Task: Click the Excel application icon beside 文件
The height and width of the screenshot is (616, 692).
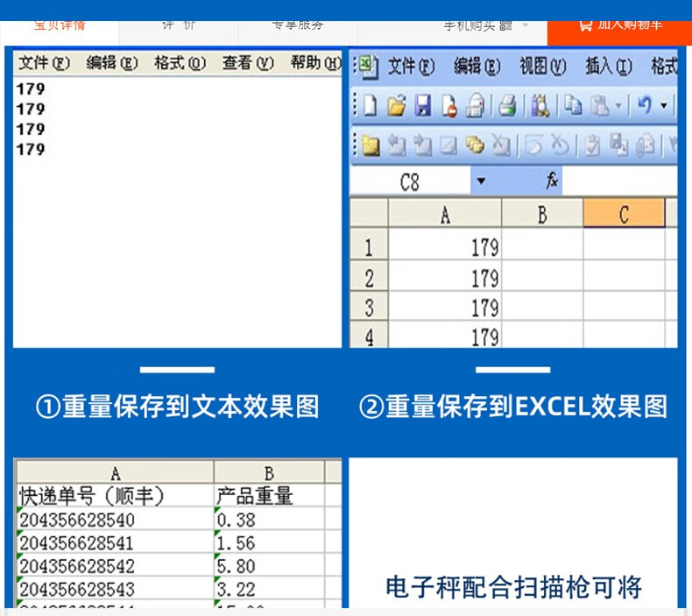Action: pos(367,66)
